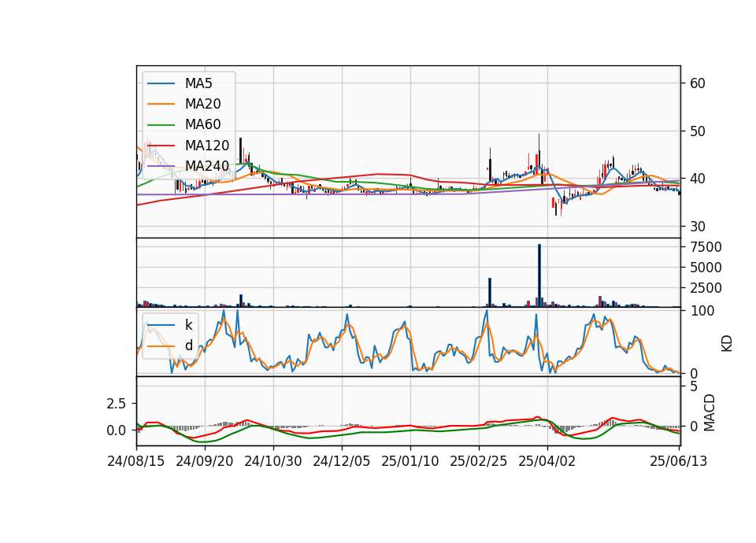The height and width of the screenshot is (543, 756).
Task: Click the tallest volume bar near 25/04/02
Action: point(539,275)
